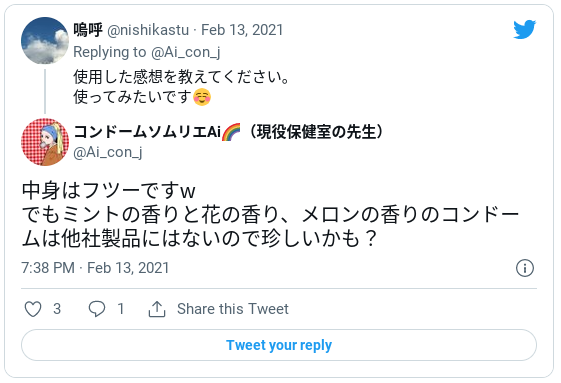Open replies via speech bubble icon

(97, 309)
